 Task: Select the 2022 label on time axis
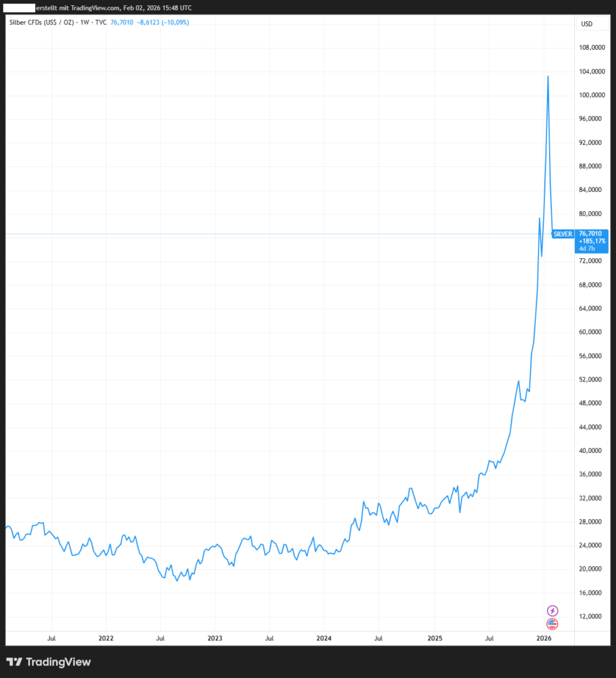(x=105, y=639)
